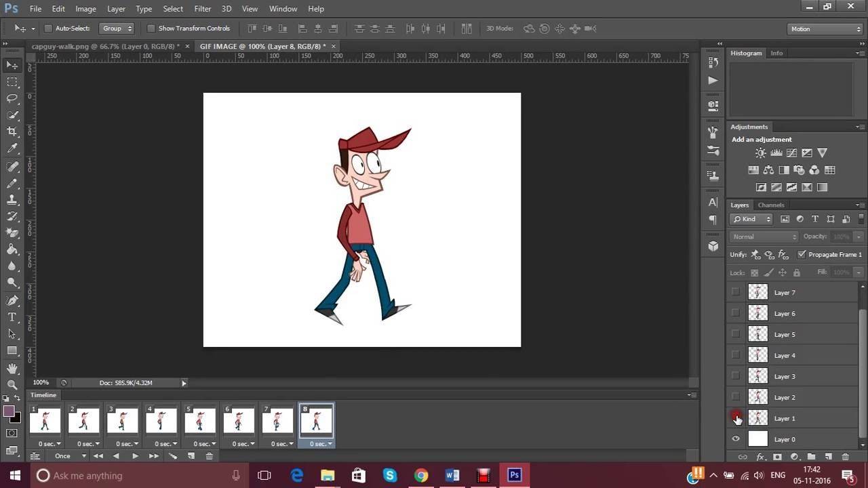The height and width of the screenshot is (488, 868).
Task: Open the Filter menu
Action: 202,9
